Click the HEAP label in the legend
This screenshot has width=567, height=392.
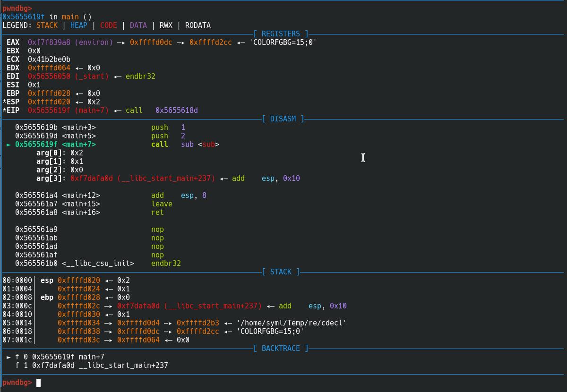[78, 26]
